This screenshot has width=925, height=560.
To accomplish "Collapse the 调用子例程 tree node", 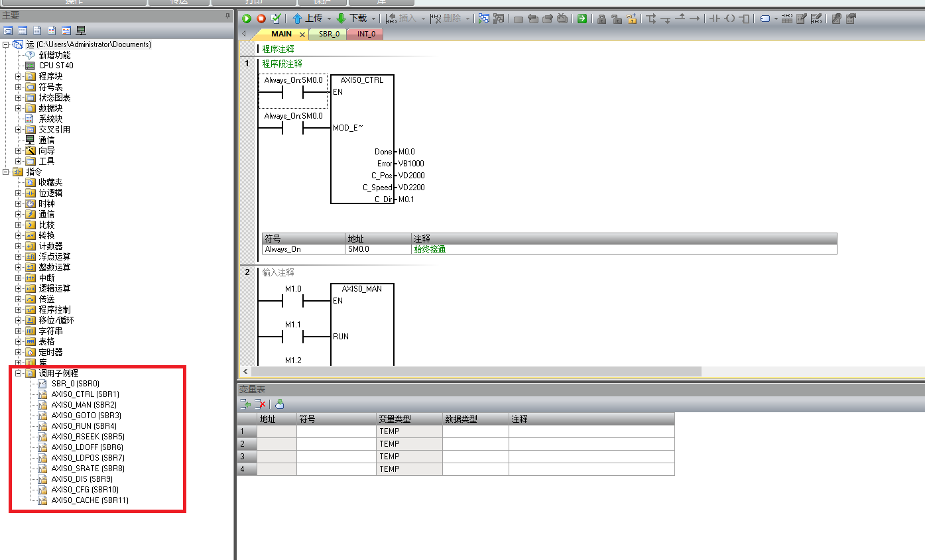I will coord(19,373).
